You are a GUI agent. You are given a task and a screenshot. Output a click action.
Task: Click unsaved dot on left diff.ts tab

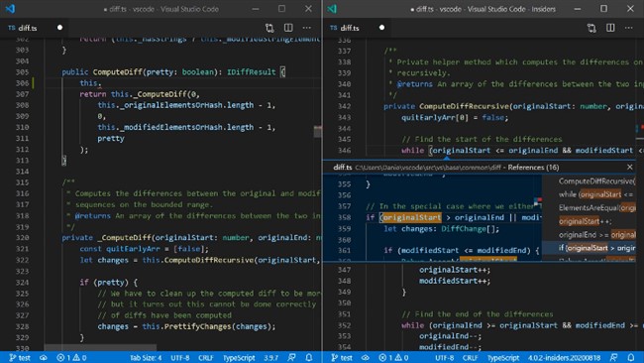tap(60, 28)
